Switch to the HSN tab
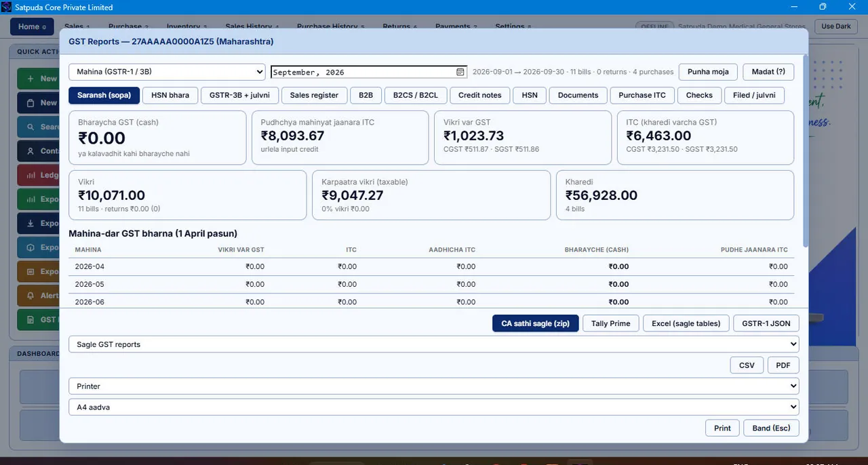868x465 pixels. (x=530, y=96)
